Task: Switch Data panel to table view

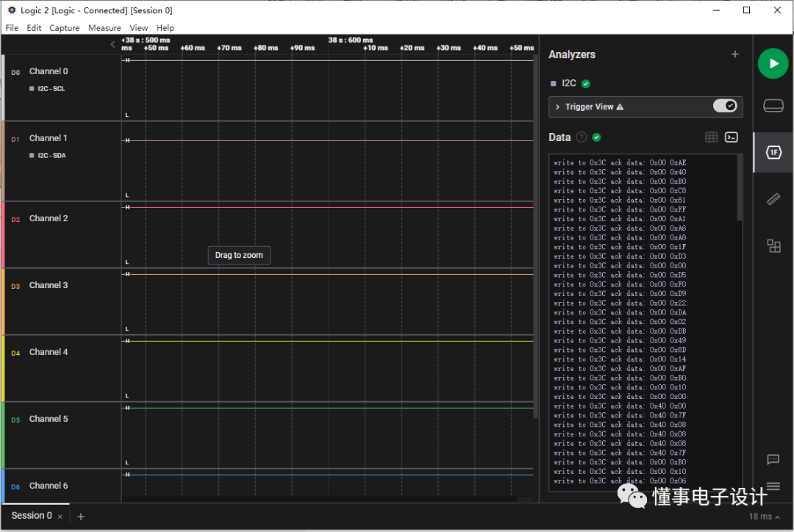Action: click(x=711, y=137)
